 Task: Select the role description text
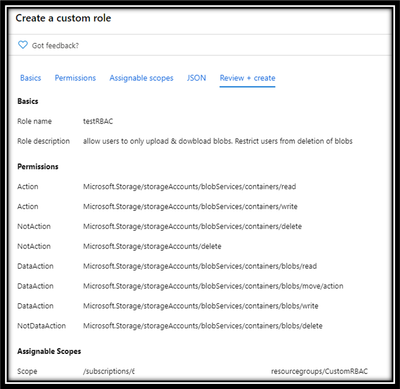pyautogui.click(x=218, y=141)
